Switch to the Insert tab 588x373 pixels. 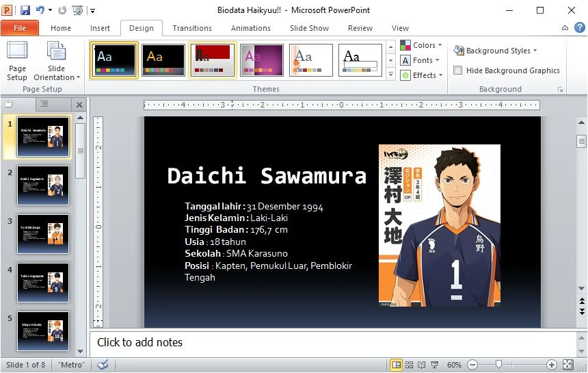100,28
